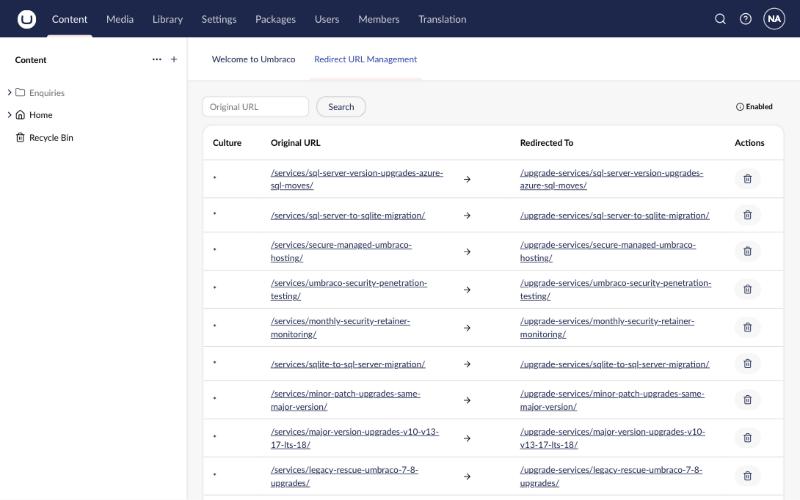Click the Home house icon

pos(20,115)
